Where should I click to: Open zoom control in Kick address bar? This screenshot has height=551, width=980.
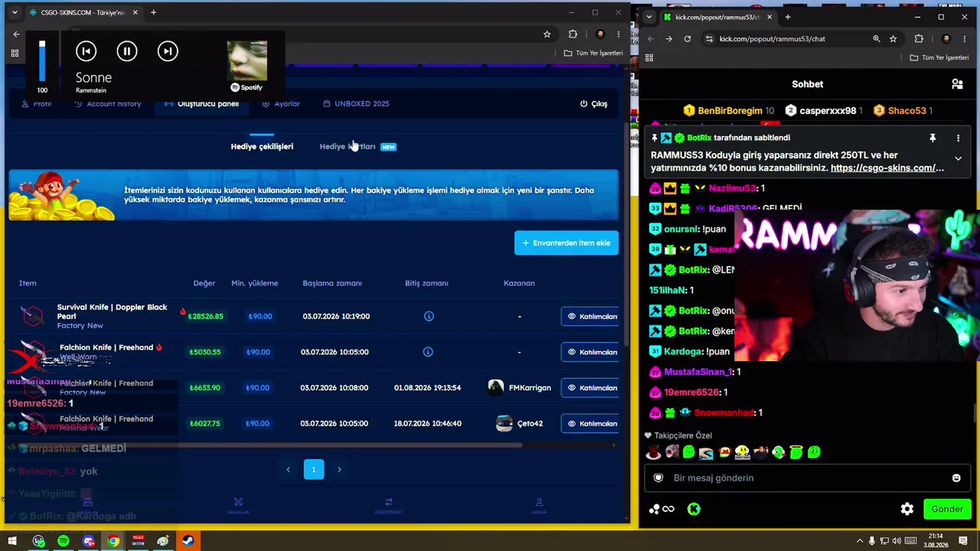tap(877, 39)
